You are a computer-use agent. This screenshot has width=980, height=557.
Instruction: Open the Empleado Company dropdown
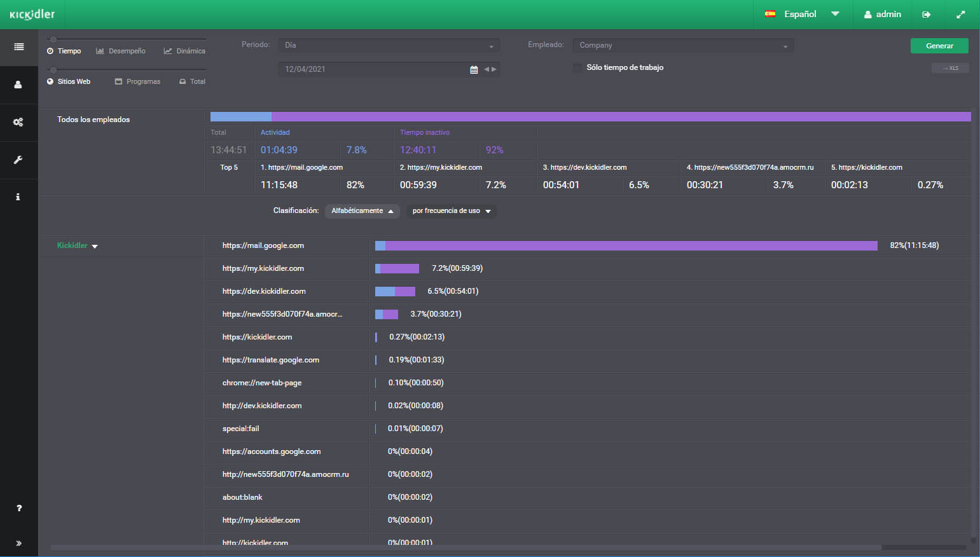[683, 45]
